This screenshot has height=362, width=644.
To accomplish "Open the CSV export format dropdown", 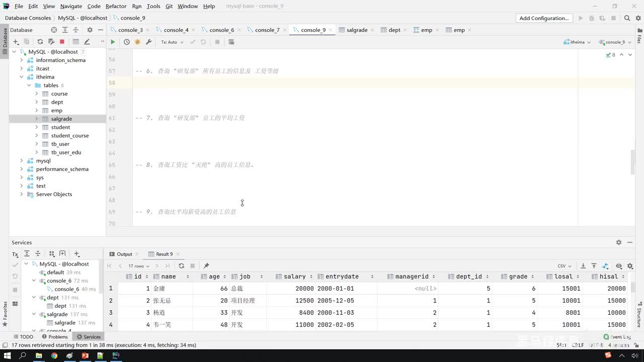I will 564,266.
